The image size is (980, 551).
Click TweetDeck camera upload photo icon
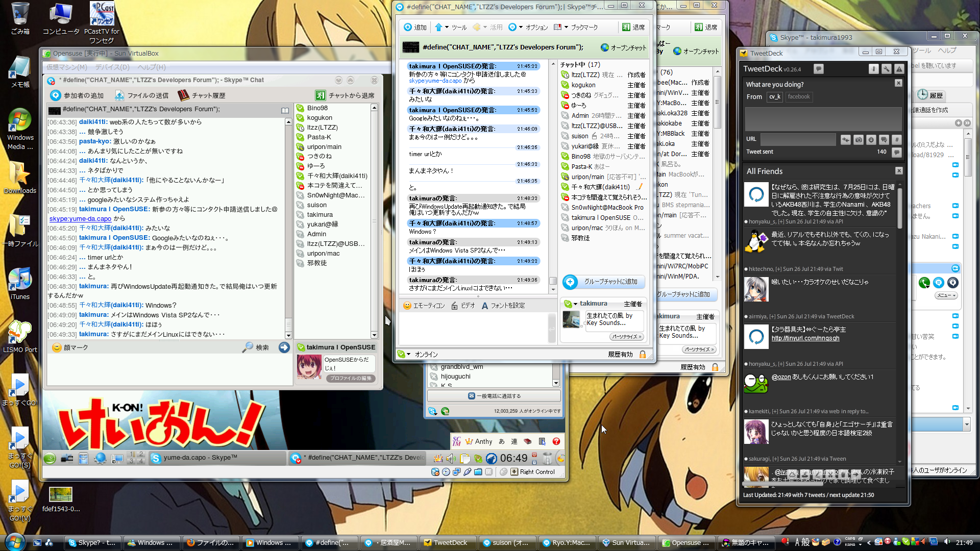859,139
